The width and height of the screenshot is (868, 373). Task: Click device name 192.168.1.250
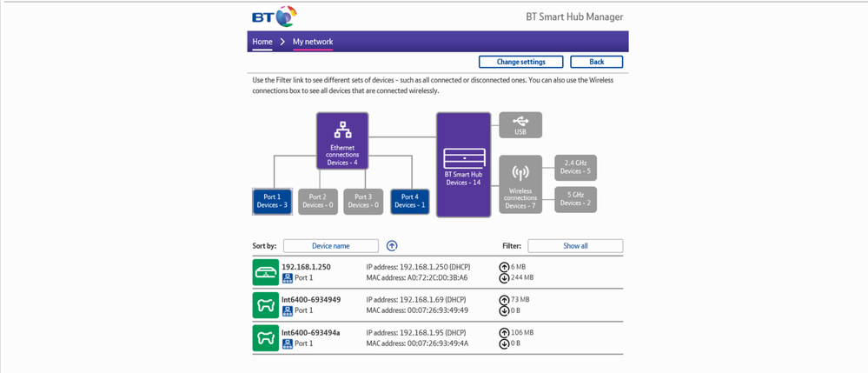click(x=306, y=267)
